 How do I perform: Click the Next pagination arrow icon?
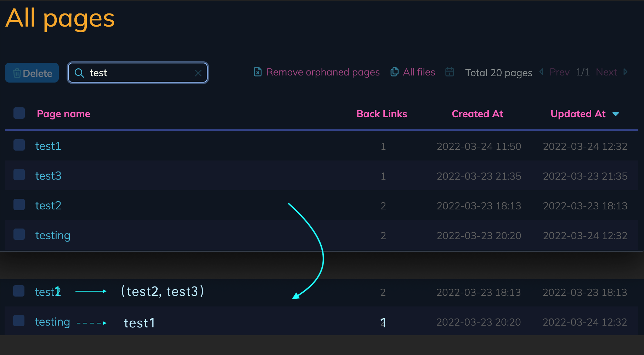coord(626,72)
